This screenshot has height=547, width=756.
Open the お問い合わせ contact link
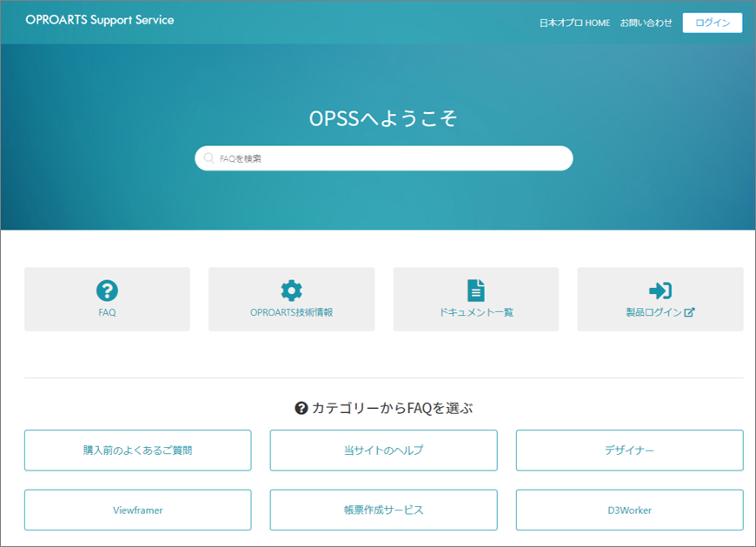point(646,23)
